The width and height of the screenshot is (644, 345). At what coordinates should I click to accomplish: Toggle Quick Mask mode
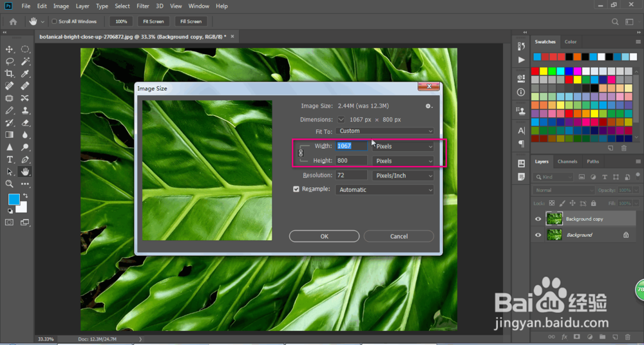[x=9, y=222]
